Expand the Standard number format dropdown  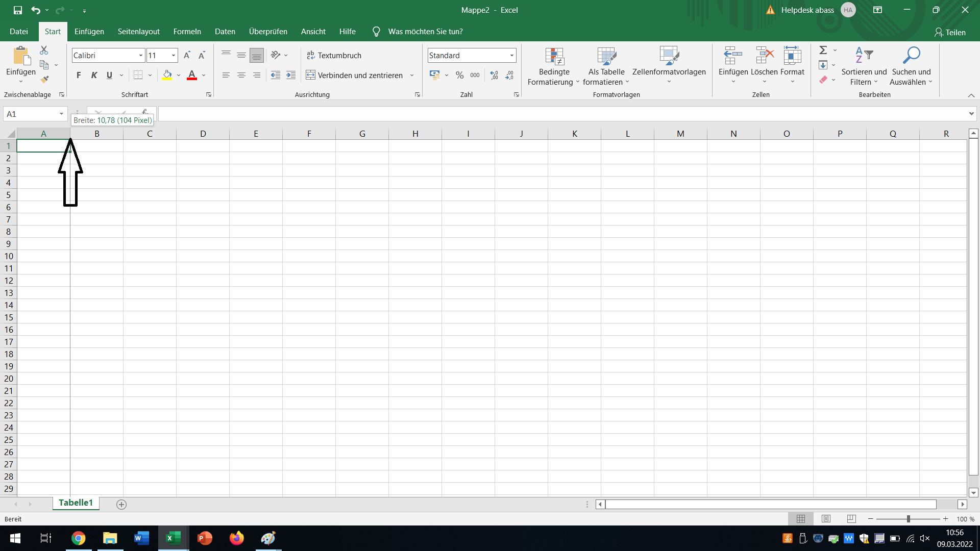(x=511, y=55)
